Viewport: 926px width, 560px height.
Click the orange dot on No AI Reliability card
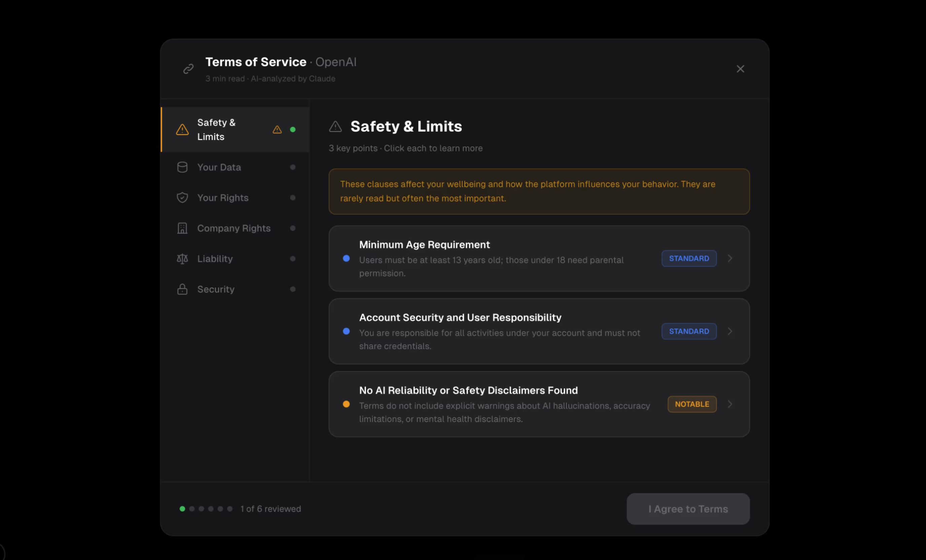(346, 404)
